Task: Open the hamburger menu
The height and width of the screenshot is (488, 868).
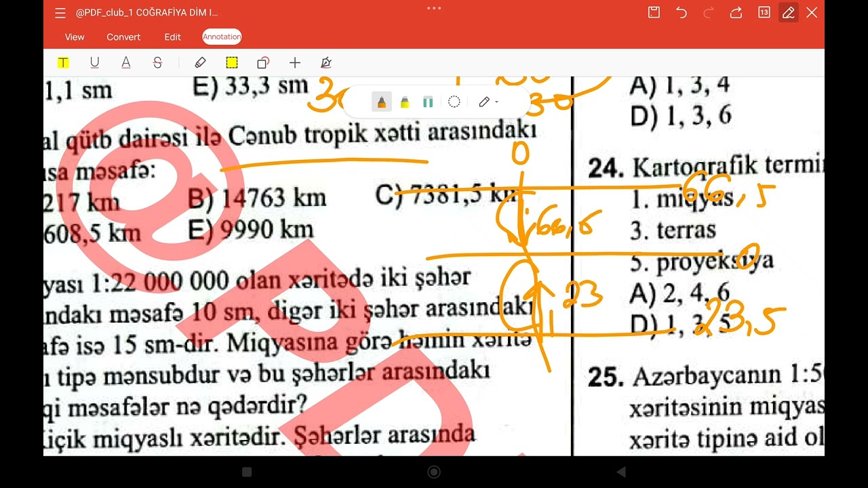Action: point(60,13)
